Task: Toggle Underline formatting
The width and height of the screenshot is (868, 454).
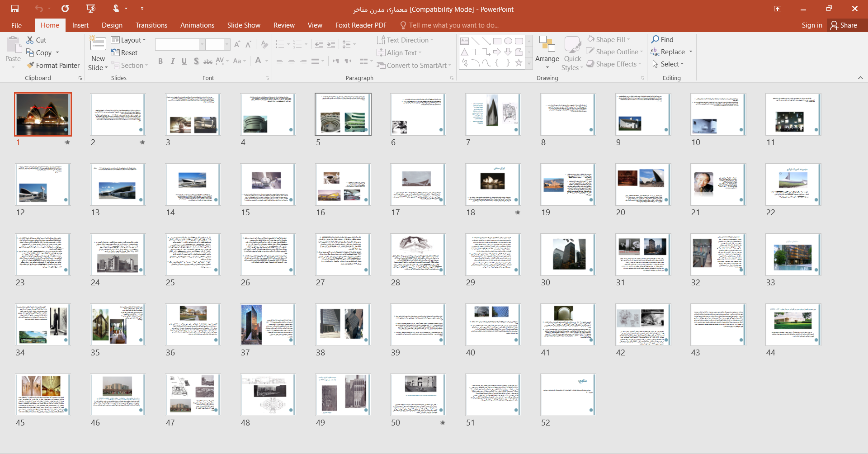Action: [184, 61]
